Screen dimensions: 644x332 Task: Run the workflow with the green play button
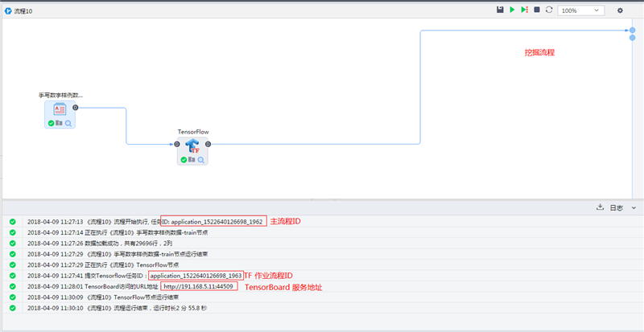coord(513,10)
